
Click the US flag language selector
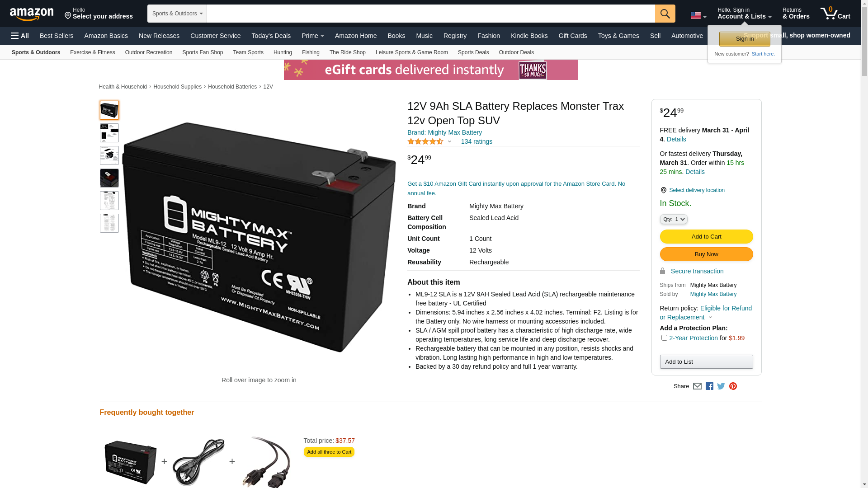click(698, 16)
